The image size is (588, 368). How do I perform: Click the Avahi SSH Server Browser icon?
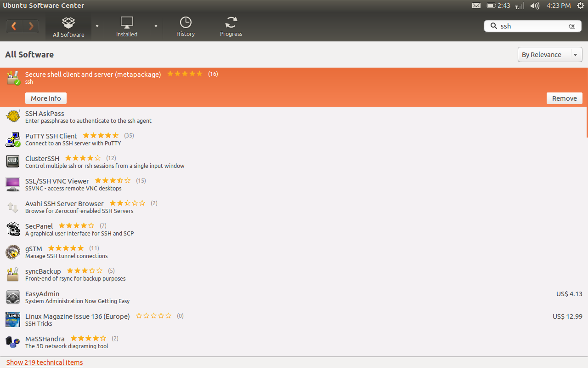(13, 207)
